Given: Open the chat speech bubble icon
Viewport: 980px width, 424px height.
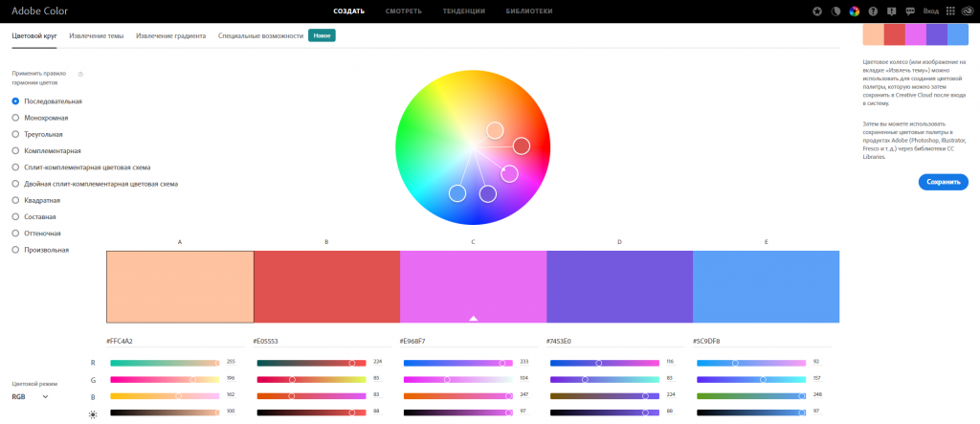Looking at the screenshot, I should tap(911, 11).
